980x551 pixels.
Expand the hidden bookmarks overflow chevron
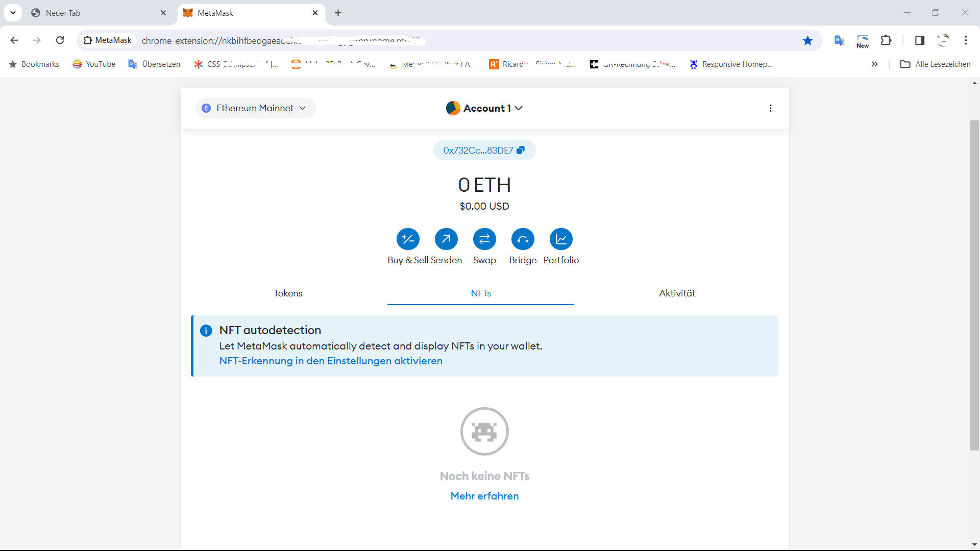pos(874,64)
